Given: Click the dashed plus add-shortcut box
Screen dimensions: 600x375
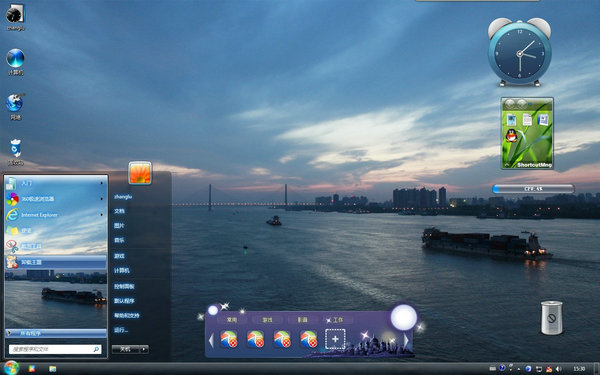Looking at the screenshot, I should pos(335,339).
